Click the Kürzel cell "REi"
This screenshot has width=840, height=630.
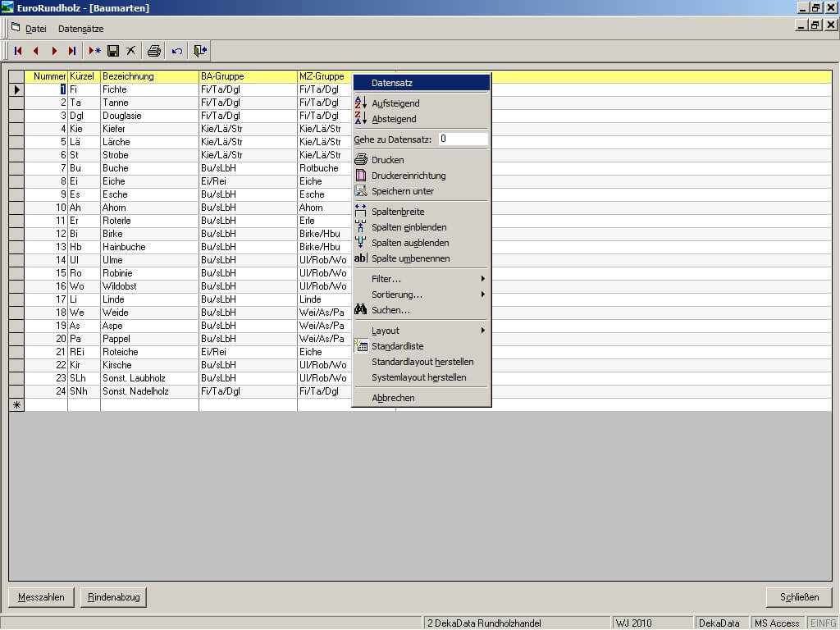[84, 352]
